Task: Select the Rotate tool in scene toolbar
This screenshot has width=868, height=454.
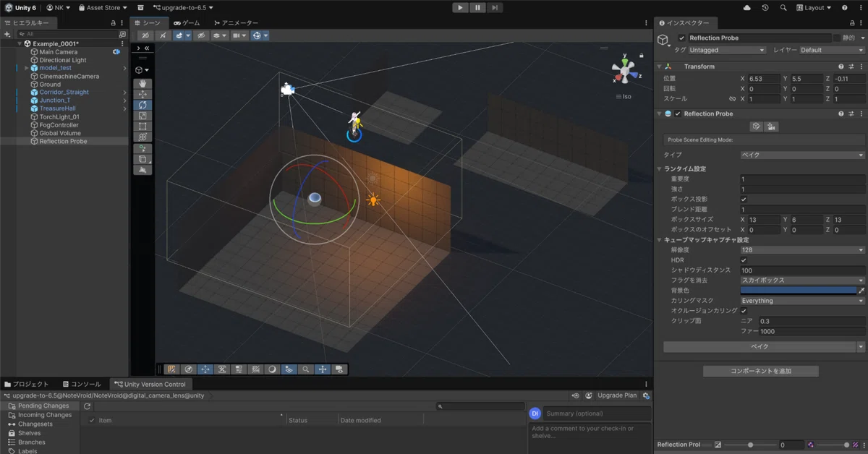Action: [142, 106]
